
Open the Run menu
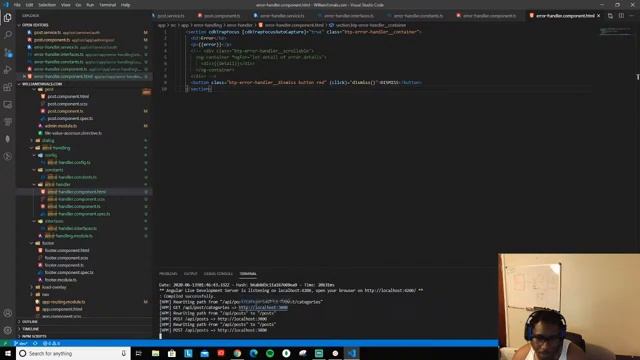[x=90, y=5]
